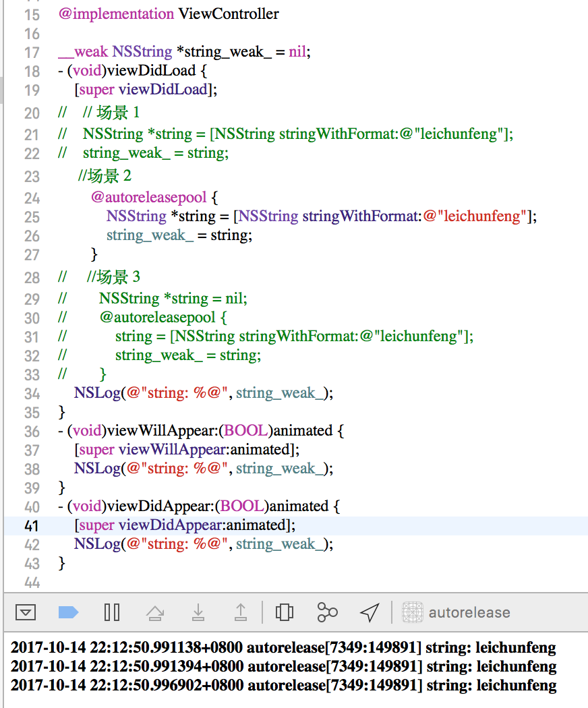
Task: Open Debug Memory Graph
Action: pyautogui.click(x=328, y=612)
